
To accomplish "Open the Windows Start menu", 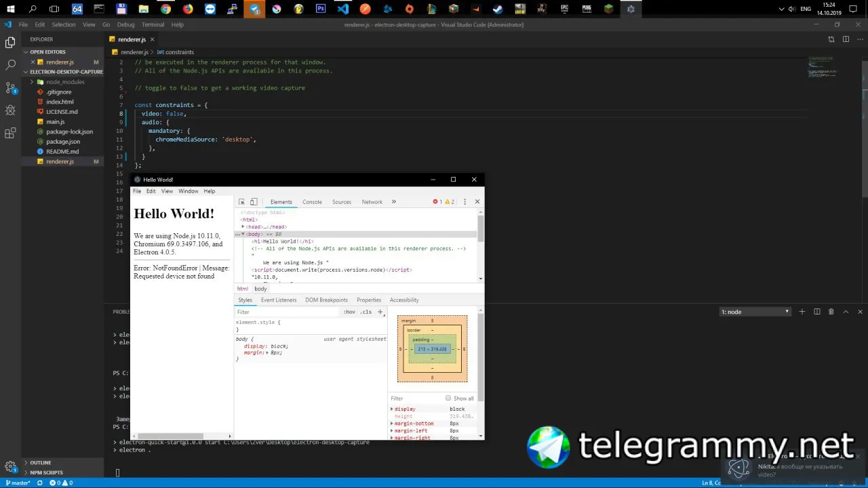I will [x=10, y=9].
